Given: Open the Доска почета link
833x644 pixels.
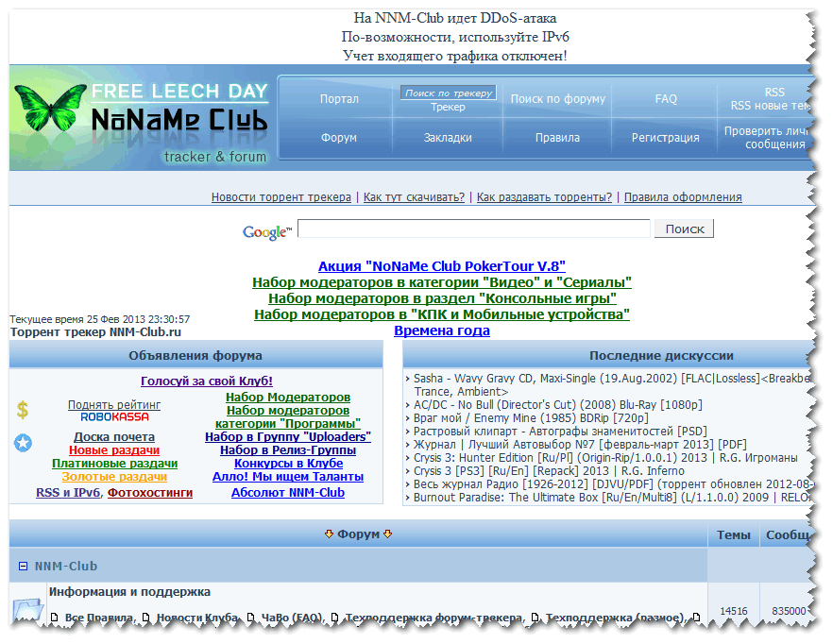Looking at the screenshot, I should (x=114, y=437).
